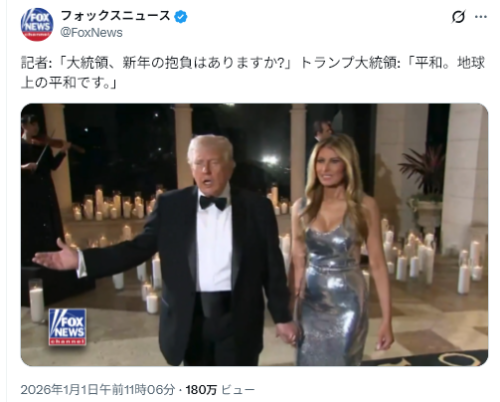This screenshot has height=402, width=500.
Task: Click the man's outstretched open hand
Action: [55, 255]
